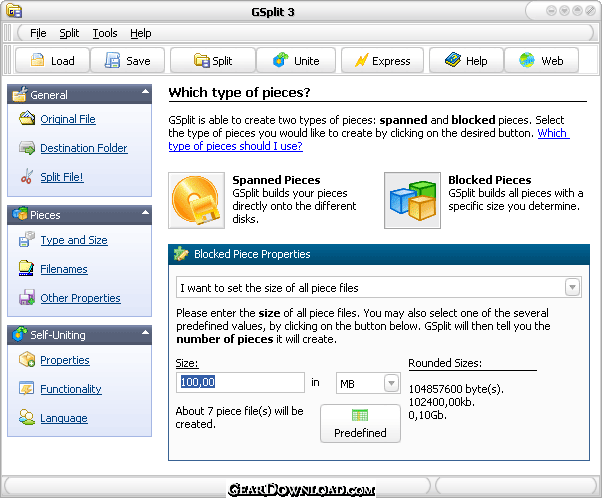
Task: Open the Help menu
Action: [x=141, y=33]
